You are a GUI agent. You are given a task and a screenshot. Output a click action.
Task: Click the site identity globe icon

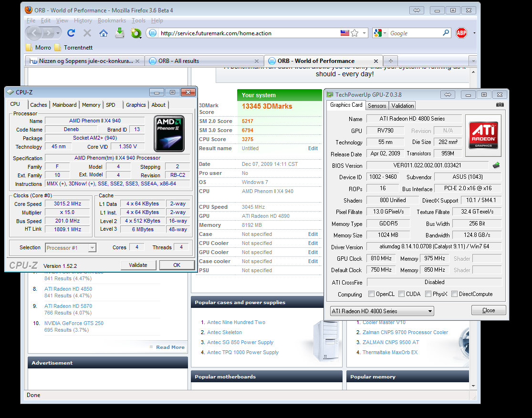pos(153,33)
